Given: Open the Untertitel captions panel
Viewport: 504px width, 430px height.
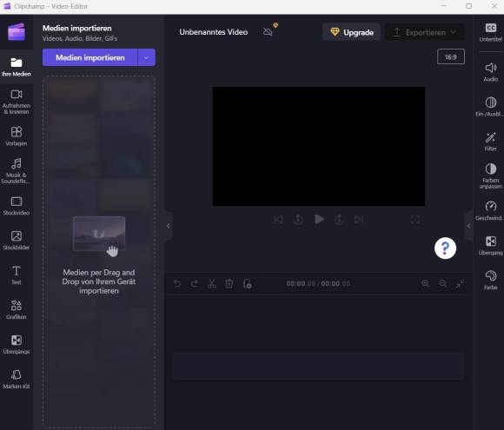Looking at the screenshot, I should pos(490,32).
